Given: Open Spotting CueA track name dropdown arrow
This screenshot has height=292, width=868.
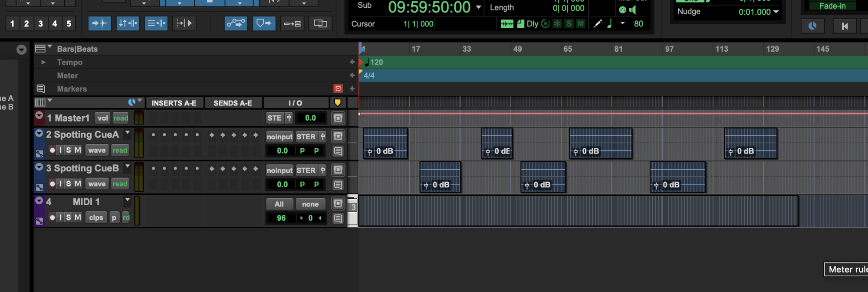Looking at the screenshot, I should point(128,132).
